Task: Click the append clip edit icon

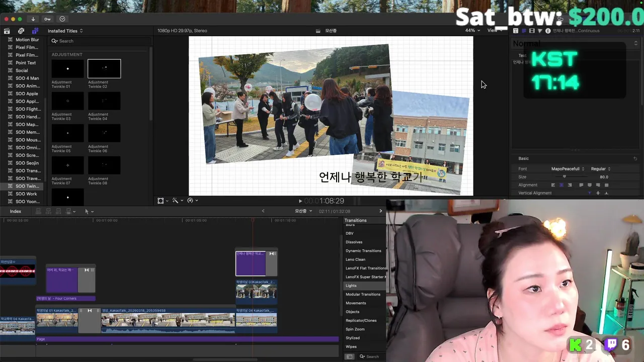Action: pos(59,211)
